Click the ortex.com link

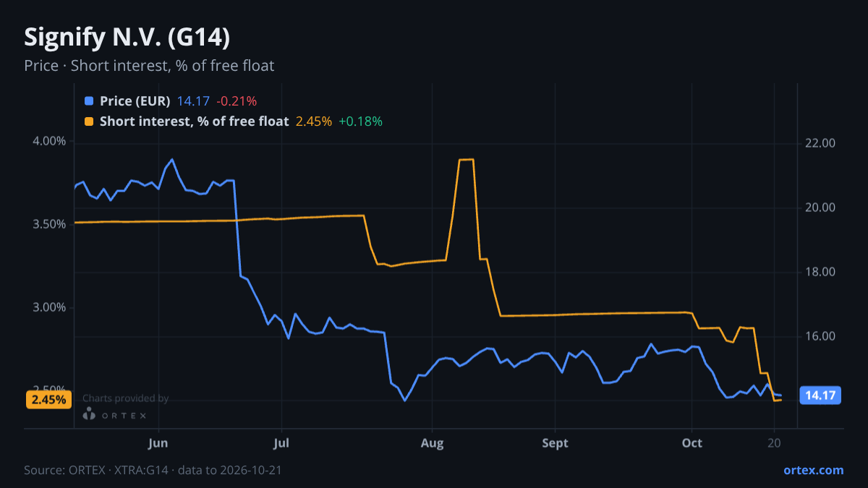(814, 470)
